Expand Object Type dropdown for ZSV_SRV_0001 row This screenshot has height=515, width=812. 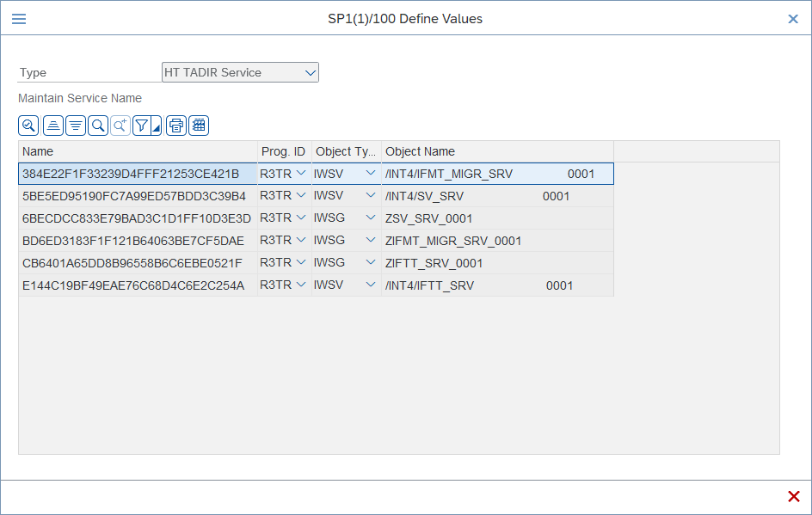coord(371,218)
